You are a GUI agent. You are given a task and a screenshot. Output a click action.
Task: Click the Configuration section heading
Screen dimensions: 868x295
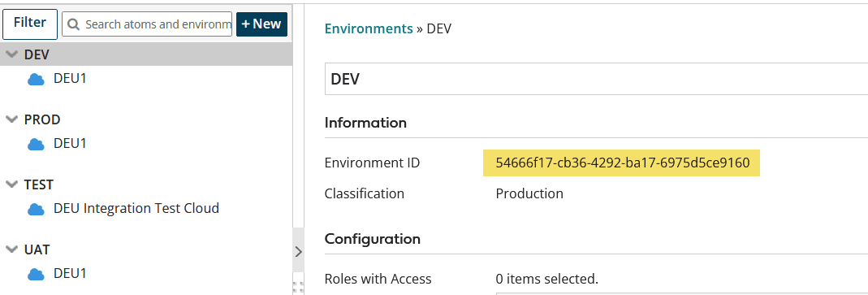(373, 239)
